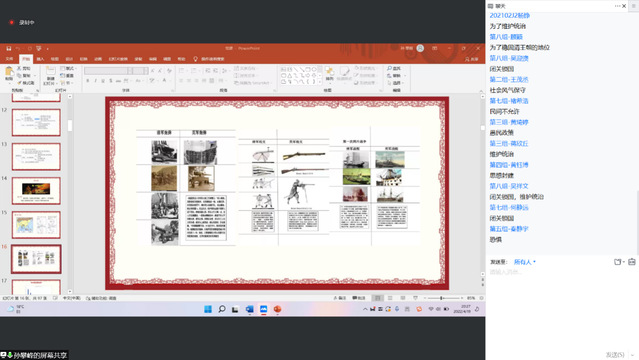This screenshot has width=639, height=360.
Task: Select slide 14 thumbnail
Action: [x=36, y=191]
